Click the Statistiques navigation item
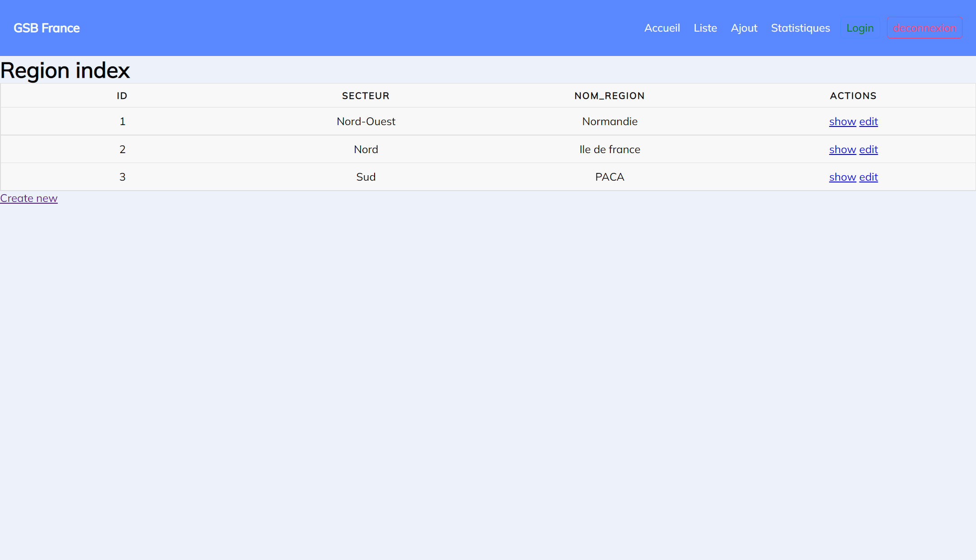The width and height of the screenshot is (976, 560). point(801,28)
